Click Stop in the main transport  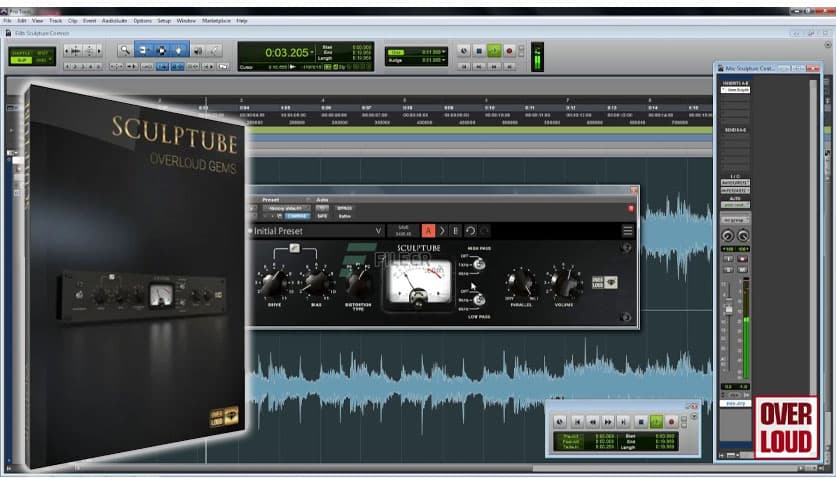pos(479,51)
